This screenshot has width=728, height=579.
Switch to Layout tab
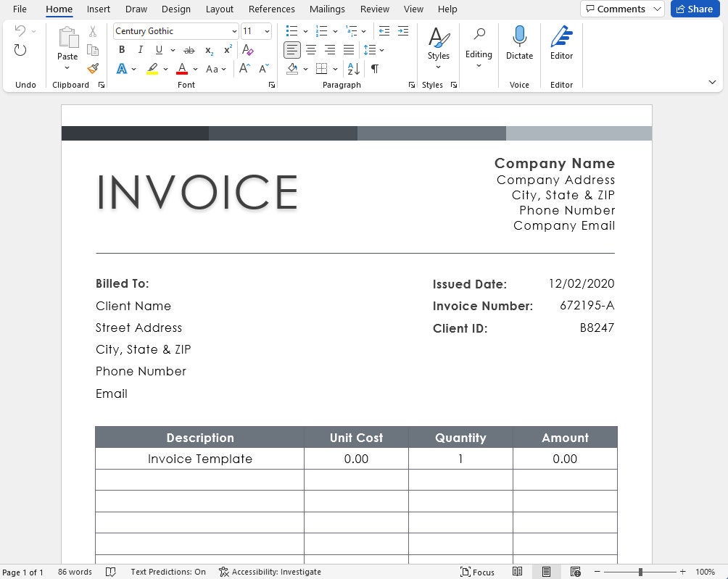(x=220, y=9)
